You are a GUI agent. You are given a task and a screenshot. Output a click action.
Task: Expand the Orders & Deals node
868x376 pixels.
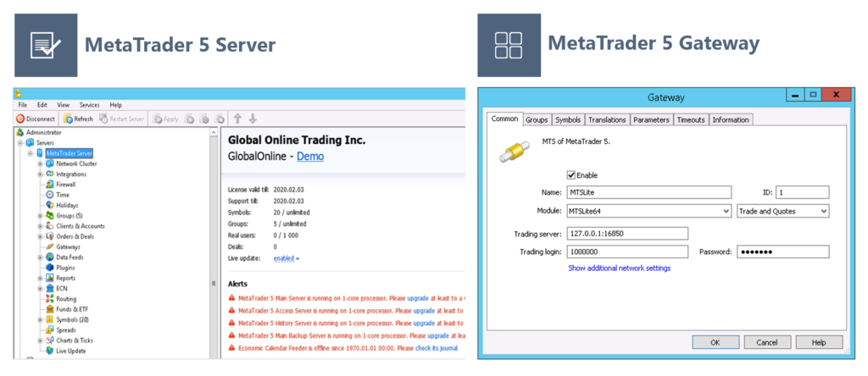click(40, 236)
